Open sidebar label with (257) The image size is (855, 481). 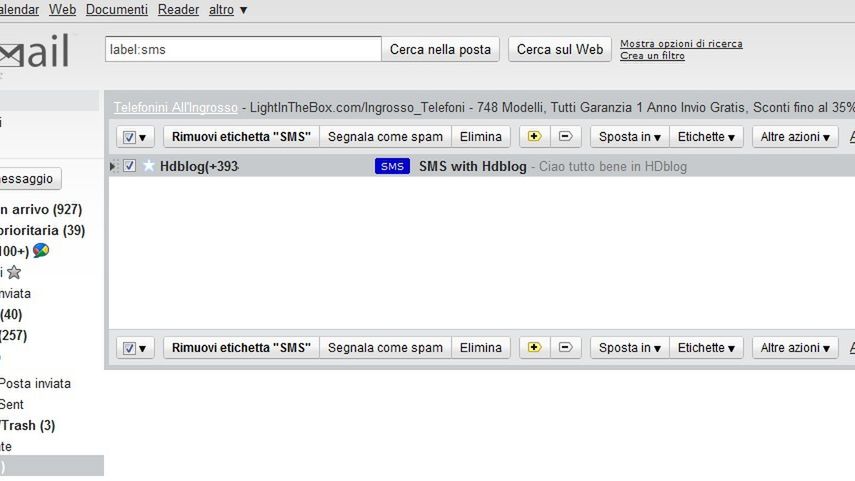click(x=14, y=335)
